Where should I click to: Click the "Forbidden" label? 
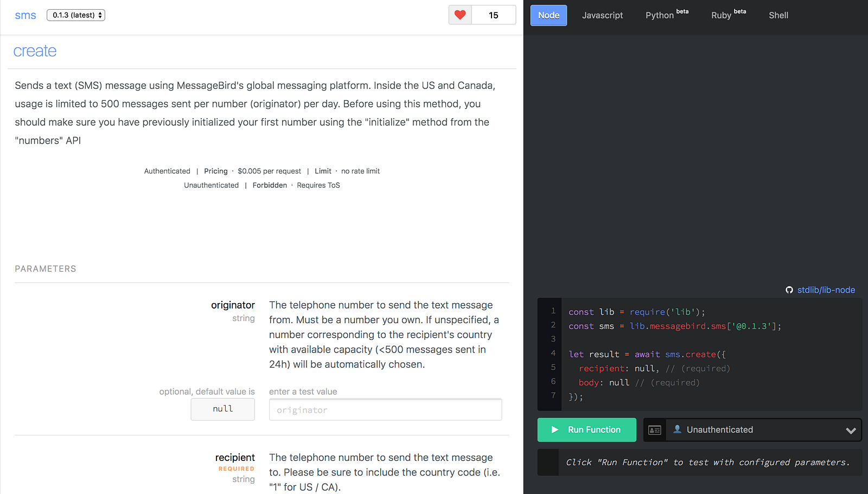point(270,185)
